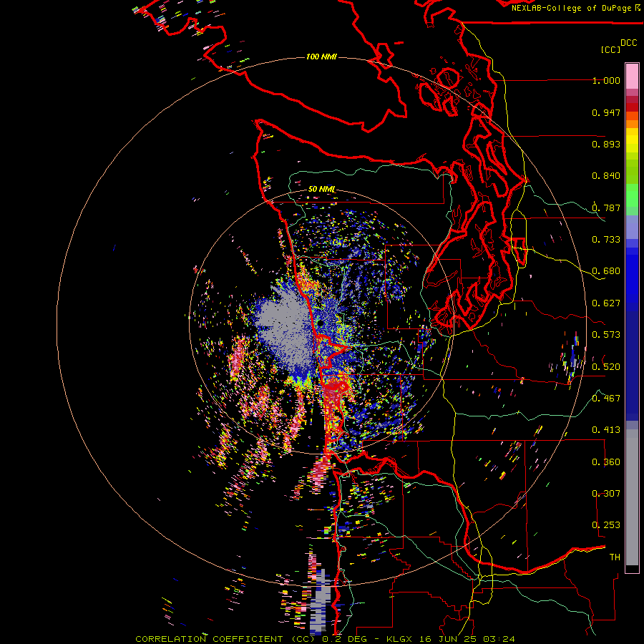The width and height of the screenshot is (644, 644).
Task: Click the [CC] unit label above the legend
Action: 610,49
